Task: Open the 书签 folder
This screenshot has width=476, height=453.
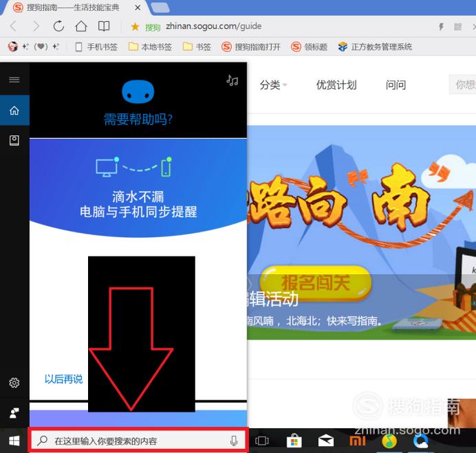Action: tap(197, 47)
